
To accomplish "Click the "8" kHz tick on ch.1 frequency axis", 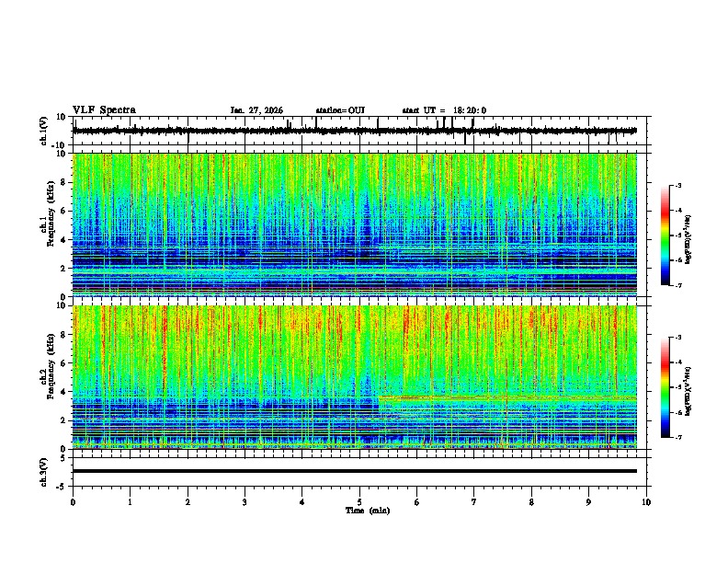I will (64, 182).
